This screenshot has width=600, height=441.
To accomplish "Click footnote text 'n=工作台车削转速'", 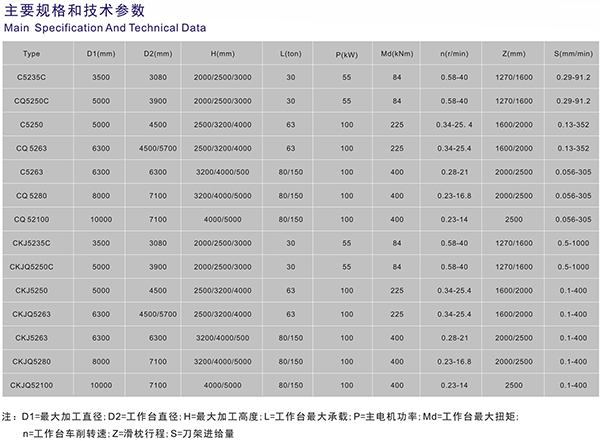I will pos(65,434).
